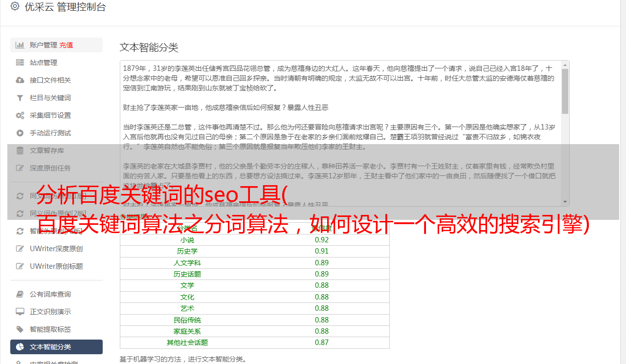This screenshot has width=626, height=364.
Task: Click the text area scrollbar thumb
Action: click(565, 91)
